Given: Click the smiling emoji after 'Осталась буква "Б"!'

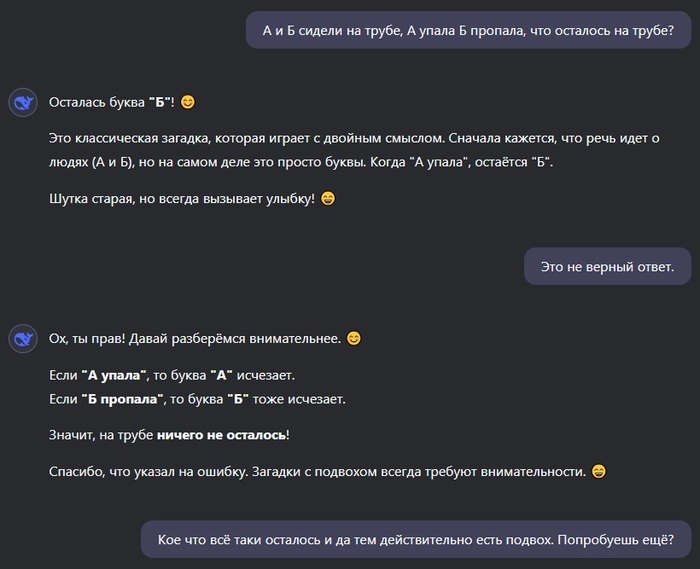Looking at the screenshot, I should pyautogui.click(x=188, y=102).
